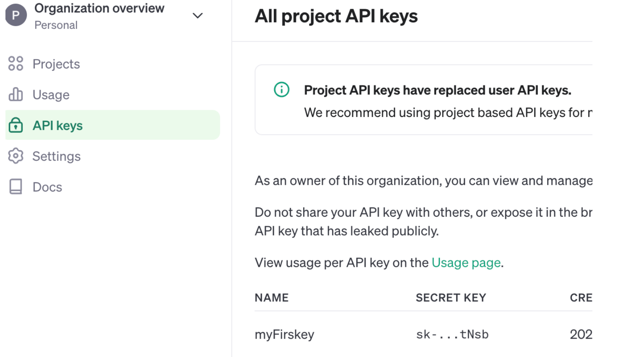Image resolution: width=644 pixels, height=357 pixels.
Task: Select the API keys sidebar item
Action: (x=112, y=125)
